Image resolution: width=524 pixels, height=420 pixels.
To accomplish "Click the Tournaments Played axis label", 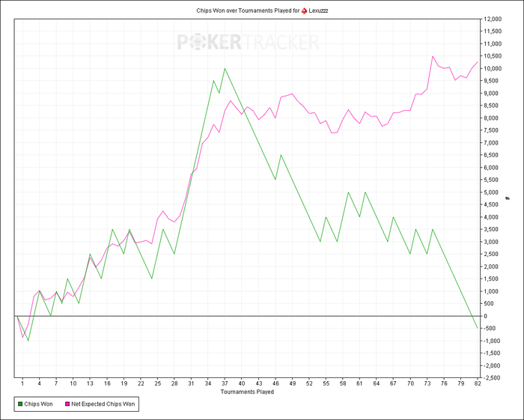I will click(247, 392).
